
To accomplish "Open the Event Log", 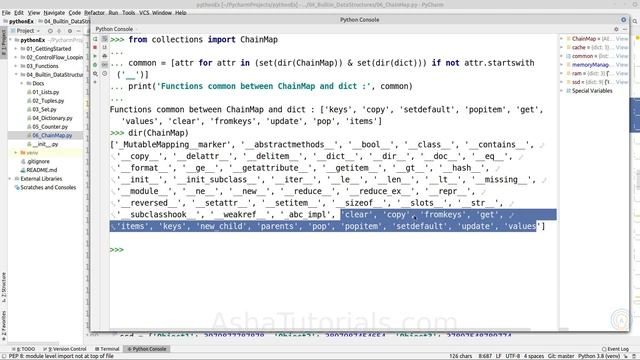I will 615,349.
